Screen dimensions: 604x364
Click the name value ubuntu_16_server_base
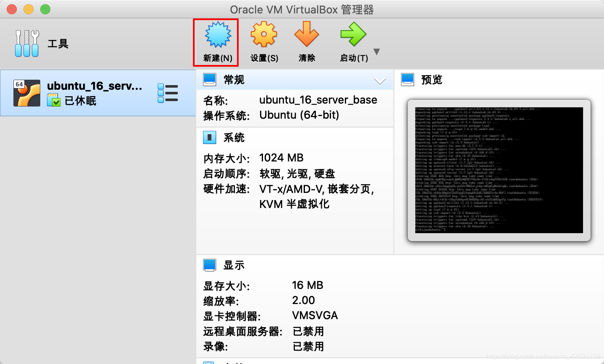click(x=318, y=100)
